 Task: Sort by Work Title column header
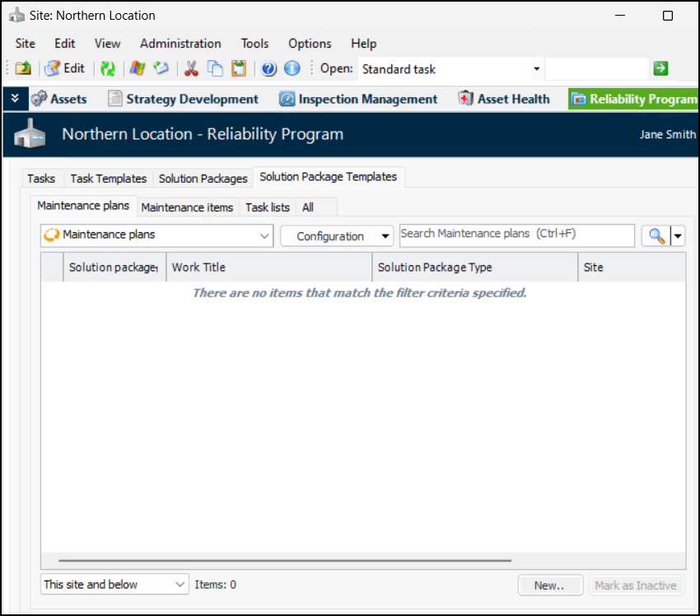tap(268, 267)
